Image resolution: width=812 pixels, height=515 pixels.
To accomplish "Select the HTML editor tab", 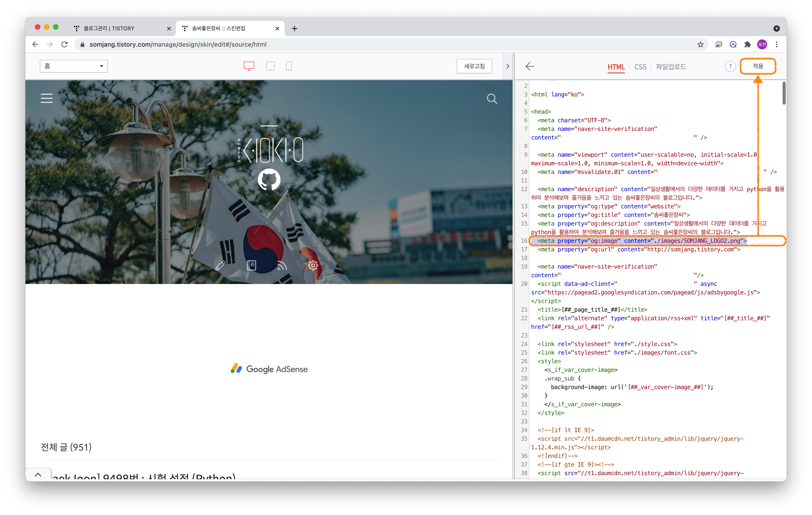I will [616, 67].
